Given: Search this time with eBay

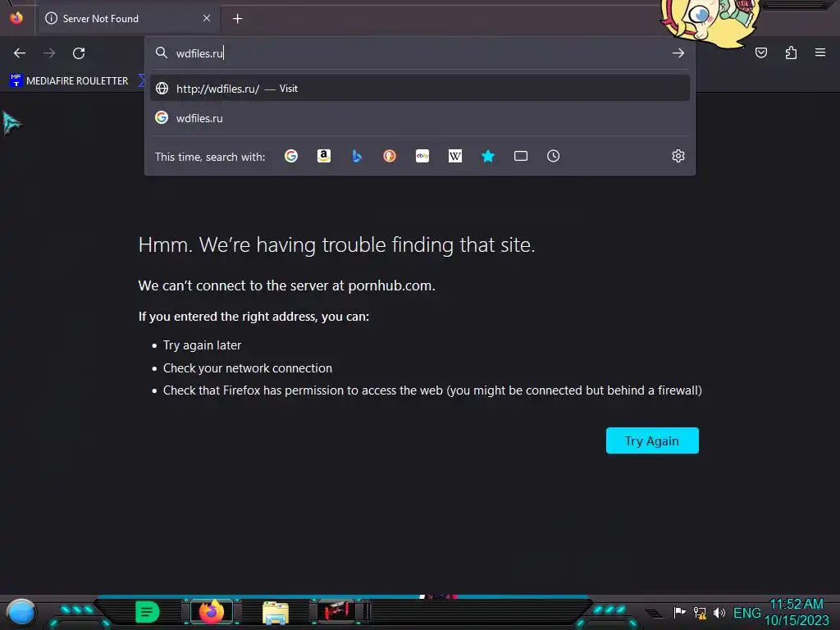Looking at the screenshot, I should click(422, 156).
